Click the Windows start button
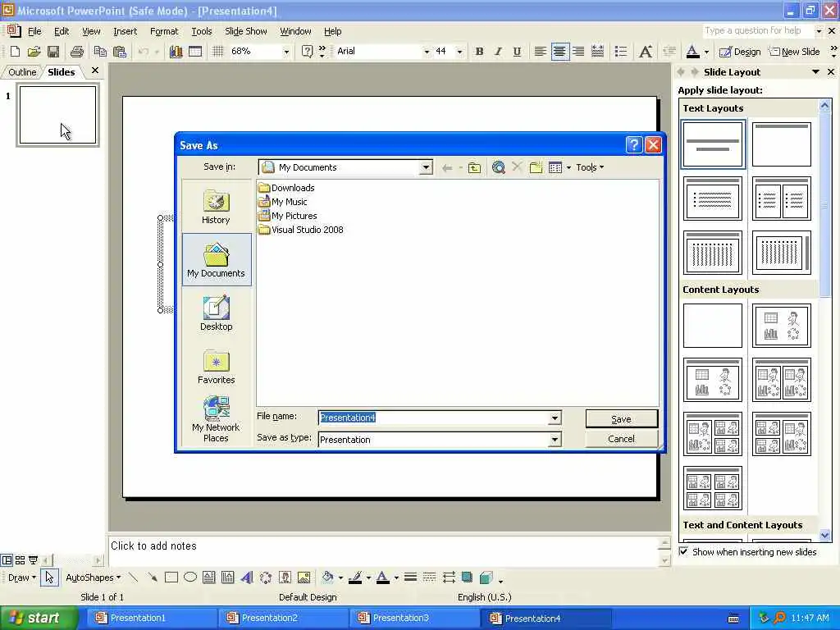840x630 pixels. (x=39, y=618)
